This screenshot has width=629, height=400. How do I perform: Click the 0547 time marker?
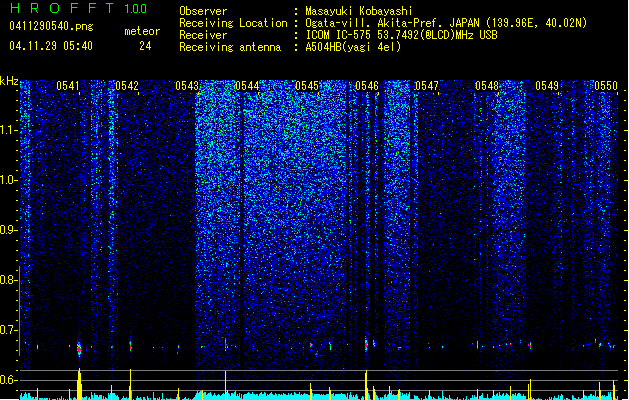(427, 86)
